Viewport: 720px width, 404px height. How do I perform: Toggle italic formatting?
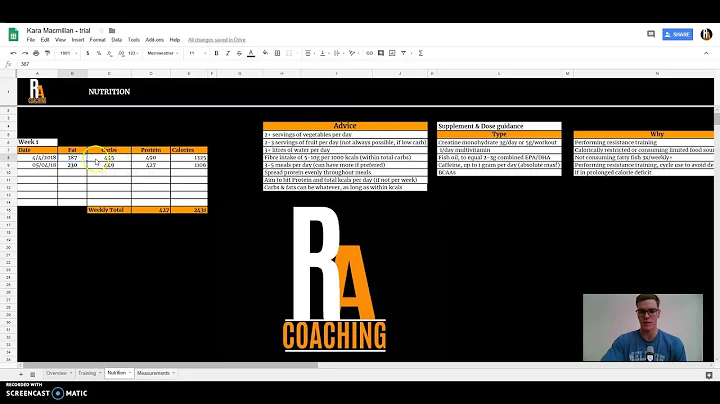(x=228, y=53)
